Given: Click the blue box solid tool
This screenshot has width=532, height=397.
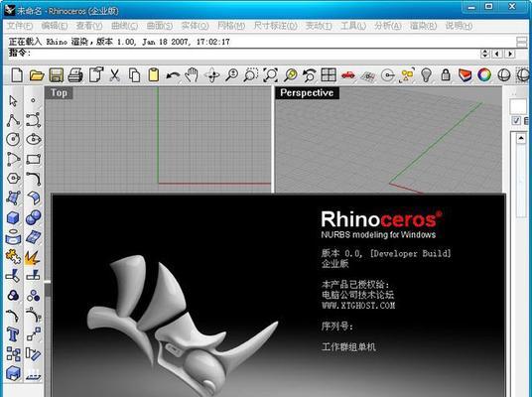Looking at the screenshot, I should (13, 217).
